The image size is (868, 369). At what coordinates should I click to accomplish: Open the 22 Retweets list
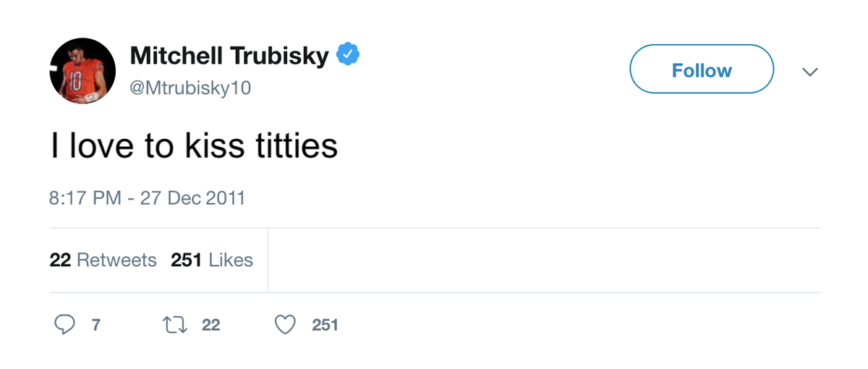tap(103, 260)
